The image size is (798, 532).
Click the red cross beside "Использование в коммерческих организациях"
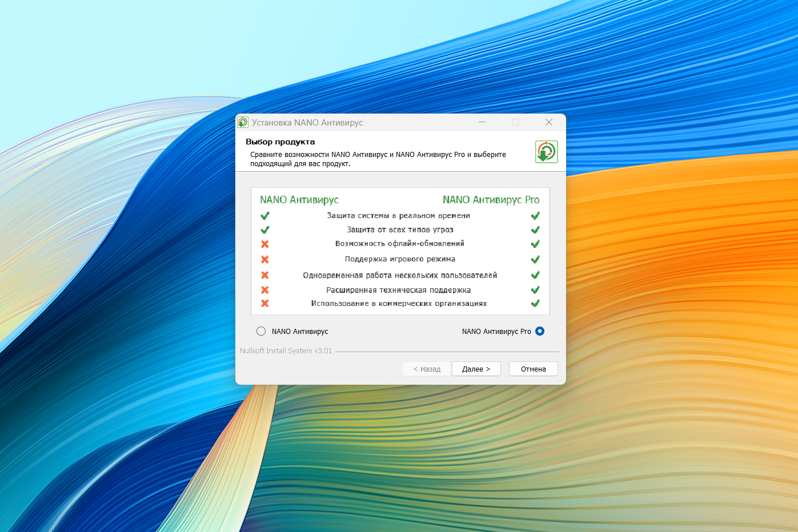pos(265,303)
